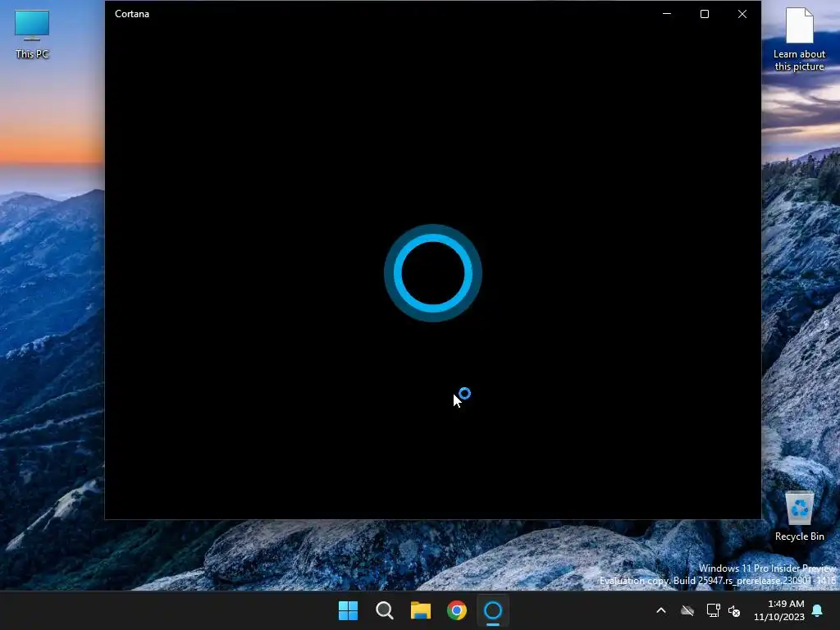Open the This PC desktop icon
840x630 pixels.
[32, 34]
